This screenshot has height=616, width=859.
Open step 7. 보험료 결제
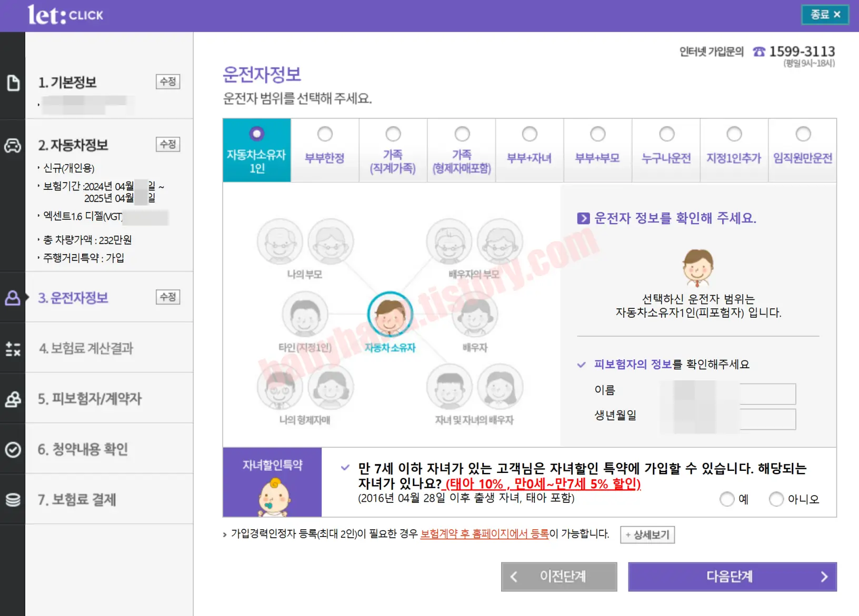click(x=77, y=500)
